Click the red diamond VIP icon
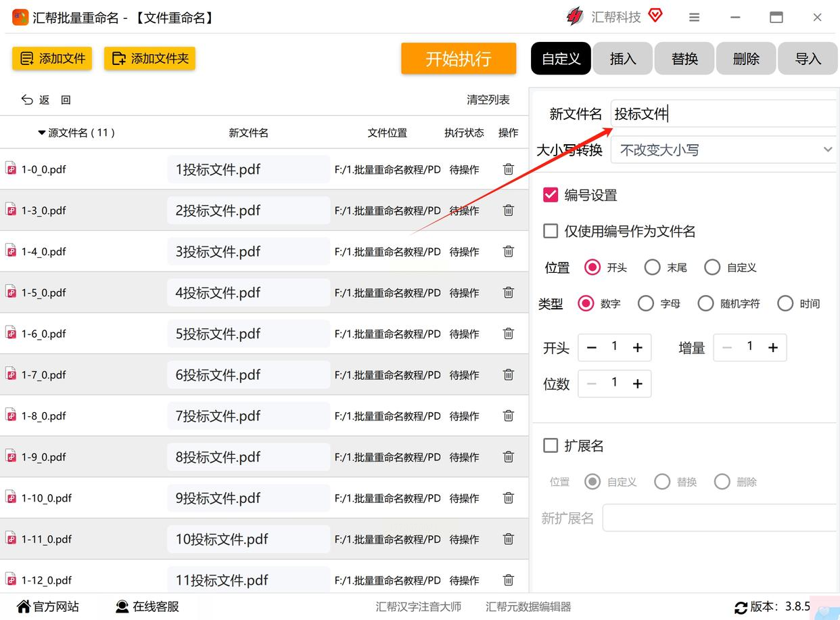The height and width of the screenshot is (620, 840). 655,16
